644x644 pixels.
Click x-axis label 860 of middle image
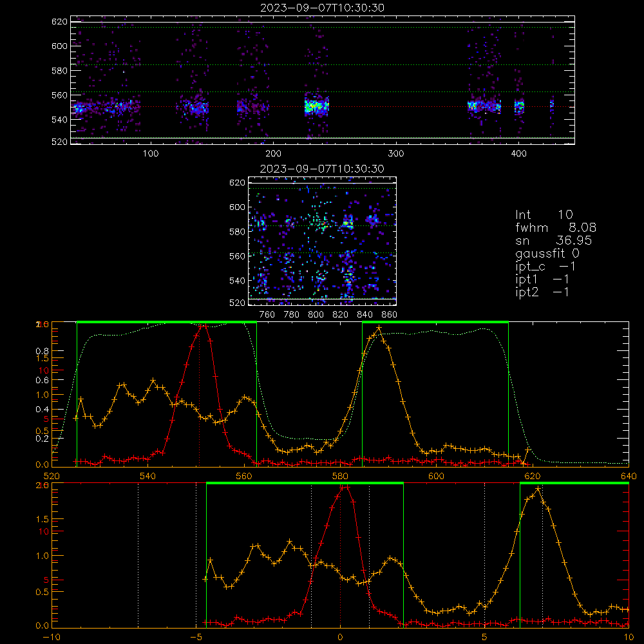point(390,315)
